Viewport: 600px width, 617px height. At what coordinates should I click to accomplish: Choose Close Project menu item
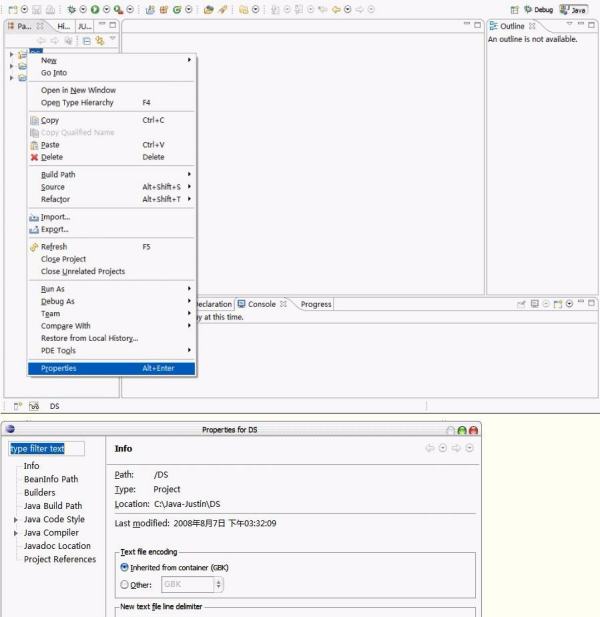tap(111, 259)
